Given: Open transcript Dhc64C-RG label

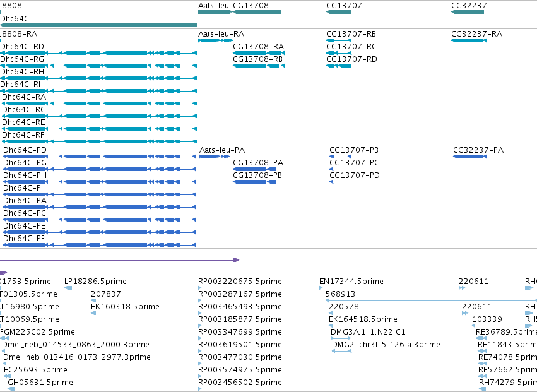Looking at the screenshot, I should tap(22, 59).
